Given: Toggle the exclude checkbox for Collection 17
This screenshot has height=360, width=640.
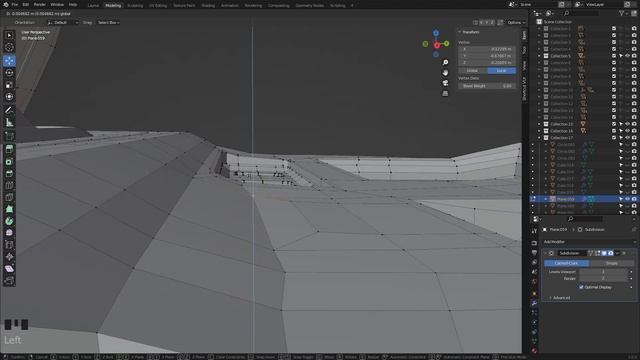Looking at the screenshot, I should click(x=614, y=138).
